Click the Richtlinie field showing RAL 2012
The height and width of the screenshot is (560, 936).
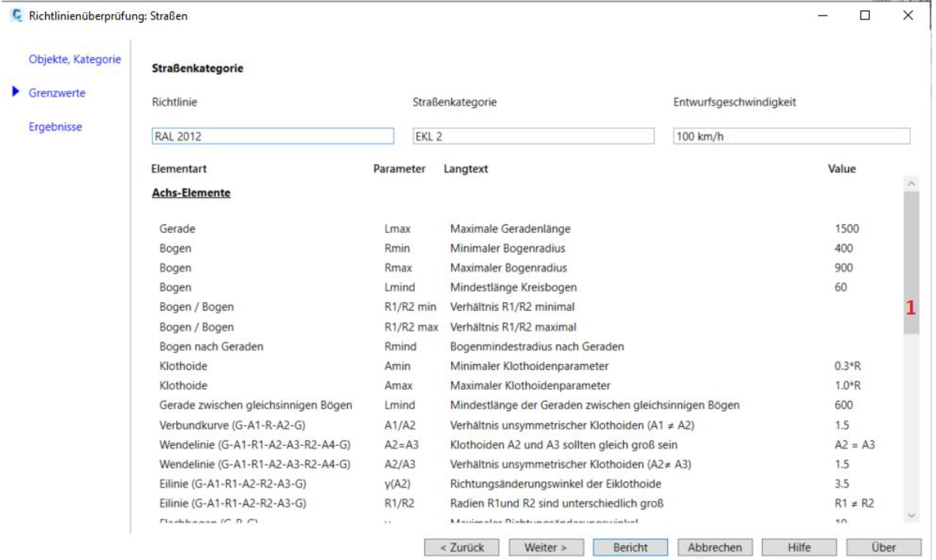point(273,137)
